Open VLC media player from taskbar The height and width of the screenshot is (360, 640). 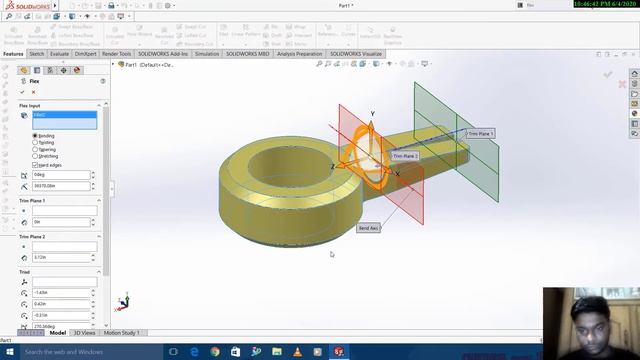298,351
